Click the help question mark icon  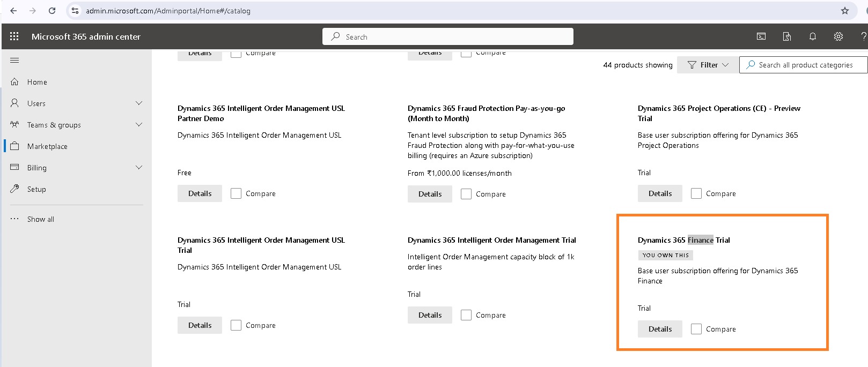pyautogui.click(x=863, y=36)
